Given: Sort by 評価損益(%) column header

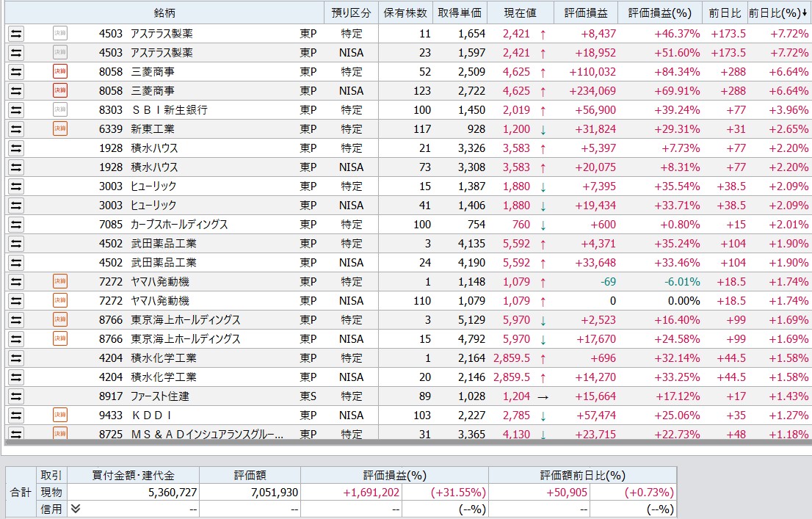Looking at the screenshot, I should tap(660, 13).
